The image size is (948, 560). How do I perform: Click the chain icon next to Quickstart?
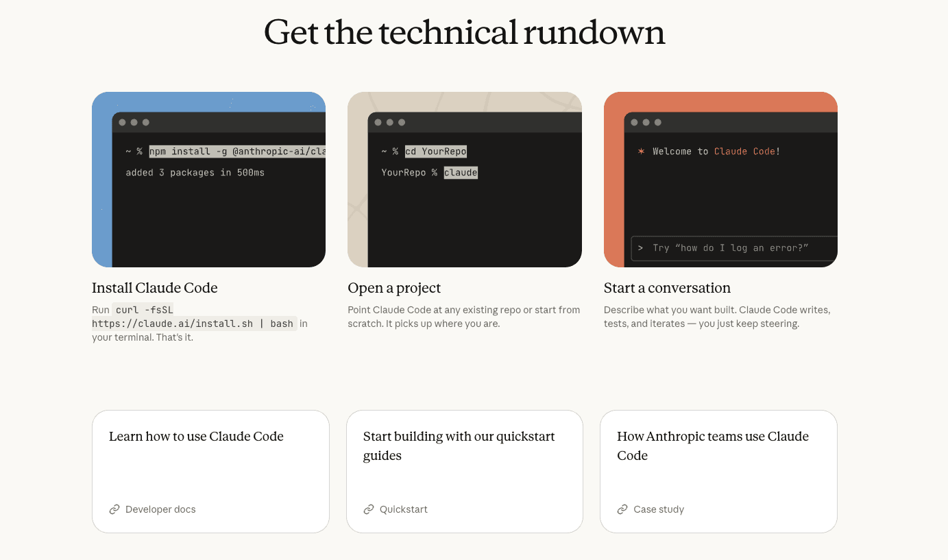coord(369,509)
